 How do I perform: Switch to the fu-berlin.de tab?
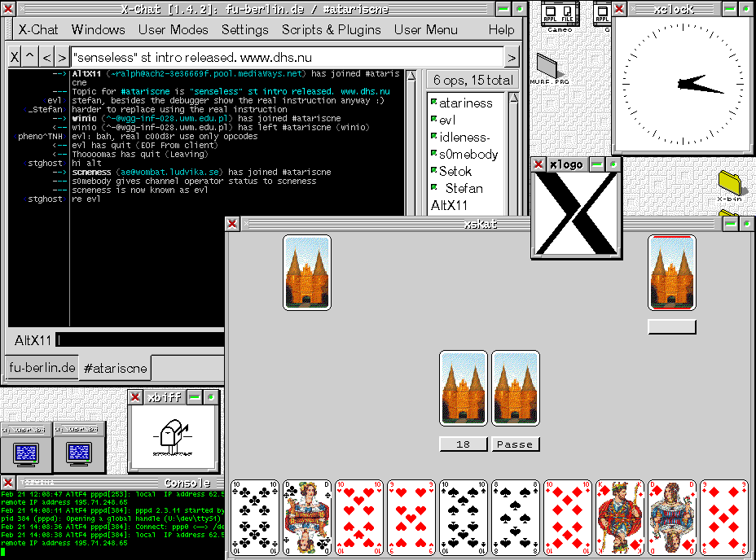(x=42, y=368)
